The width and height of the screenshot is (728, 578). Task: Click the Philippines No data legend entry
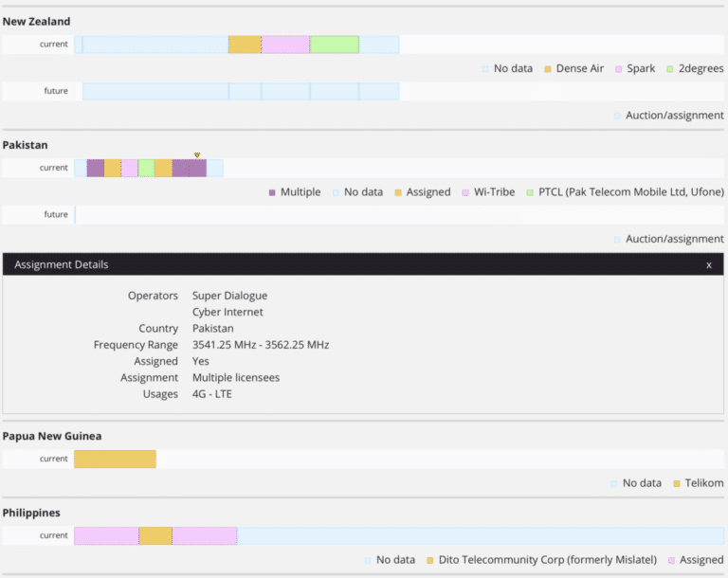[x=390, y=560]
